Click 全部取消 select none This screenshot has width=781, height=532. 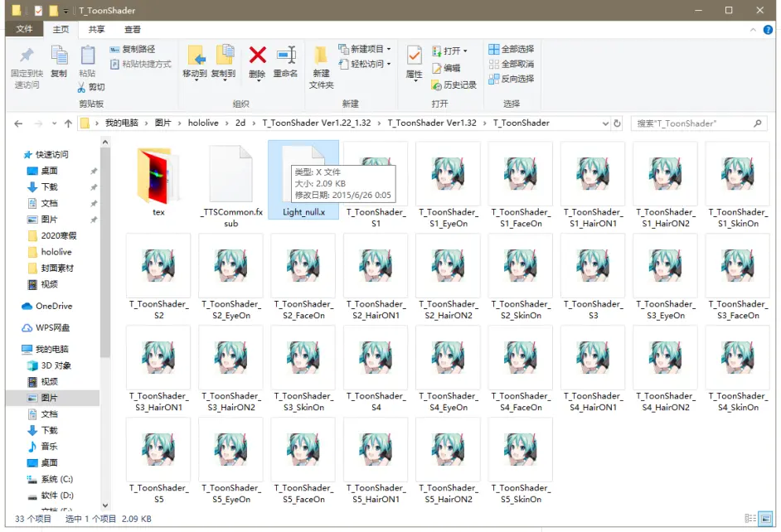[x=512, y=64]
